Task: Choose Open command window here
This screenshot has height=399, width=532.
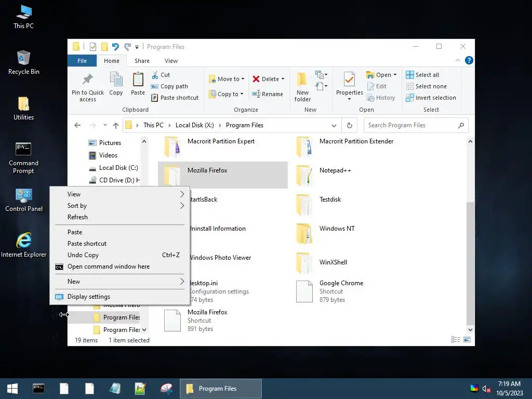Action: (x=120, y=267)
